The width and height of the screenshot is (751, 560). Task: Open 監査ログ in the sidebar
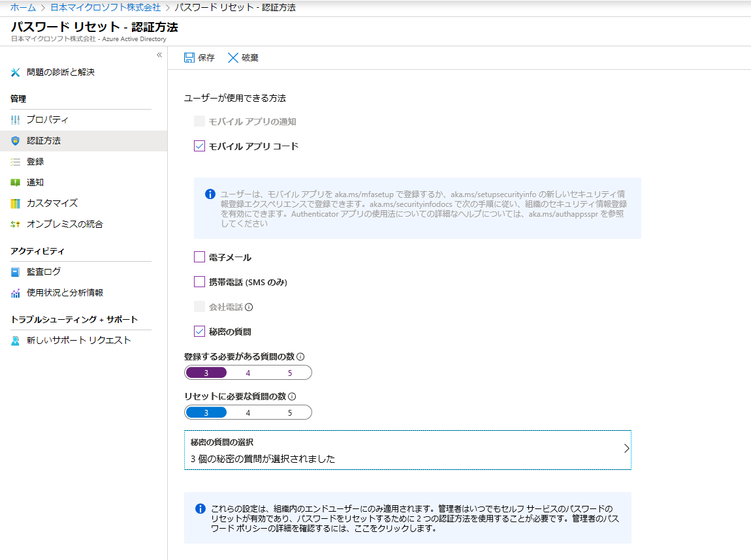[x=44, y=272]
